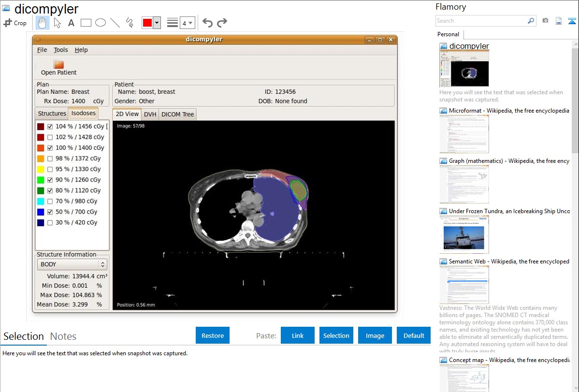
Task: Click in the Flamory search field
Action: tap(481, 21)
